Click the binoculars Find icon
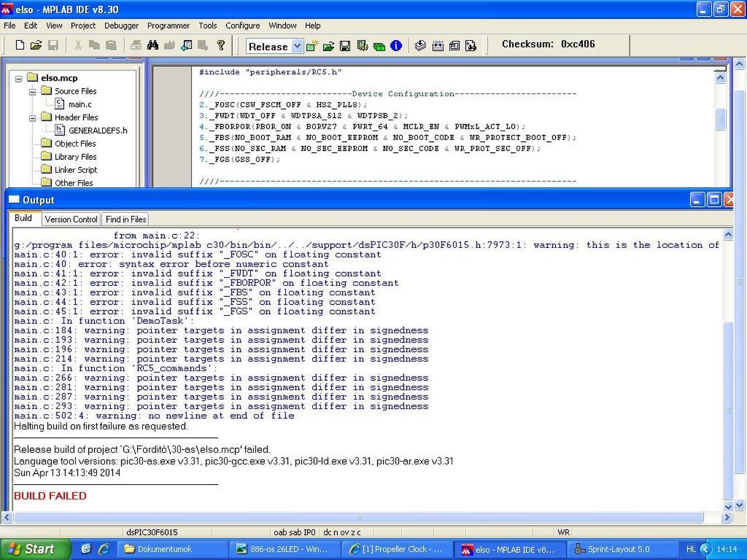This screenshot has width=747, height=560. click(x=153, y=45)
